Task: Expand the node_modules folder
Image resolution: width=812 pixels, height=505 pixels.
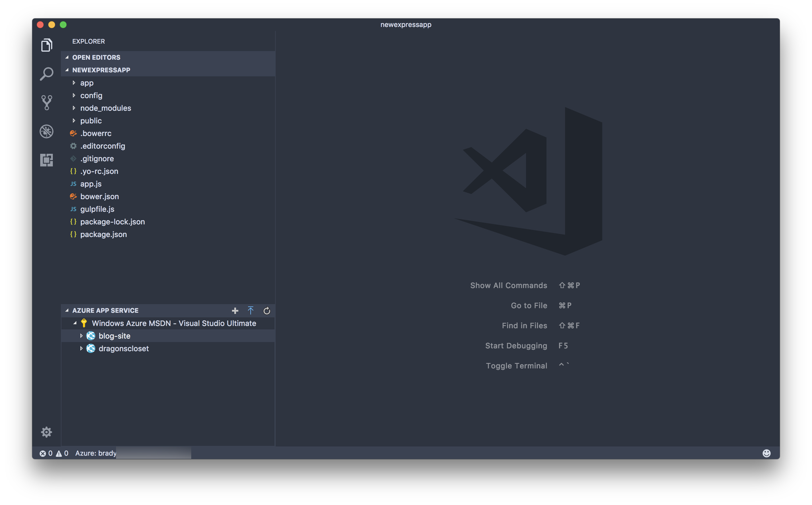Action: [x=74, y=108]
